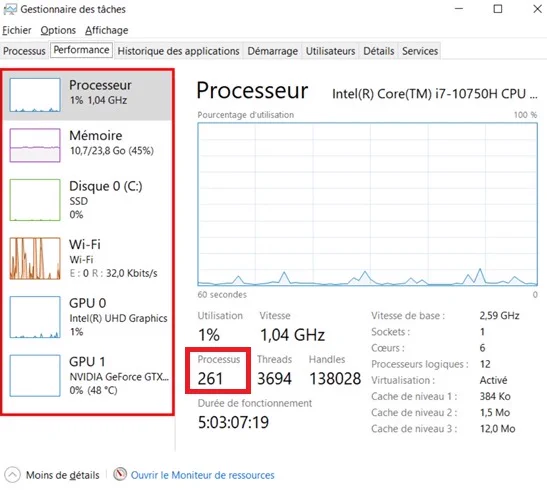The height and width of the screenshot is (490, 547).
Task: Click the 1,04 GHz vitesse value
Action: [292, 335]
